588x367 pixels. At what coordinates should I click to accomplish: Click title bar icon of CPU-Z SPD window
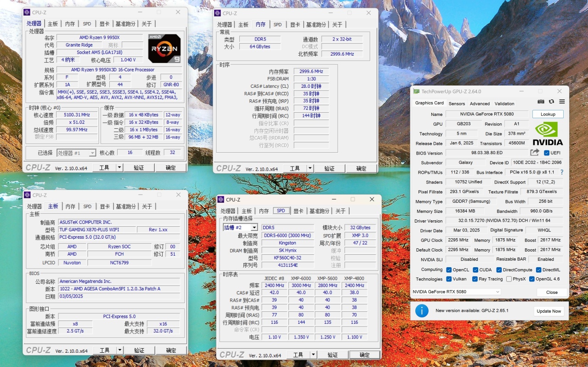pyautogui.click(x=221, y=200)
